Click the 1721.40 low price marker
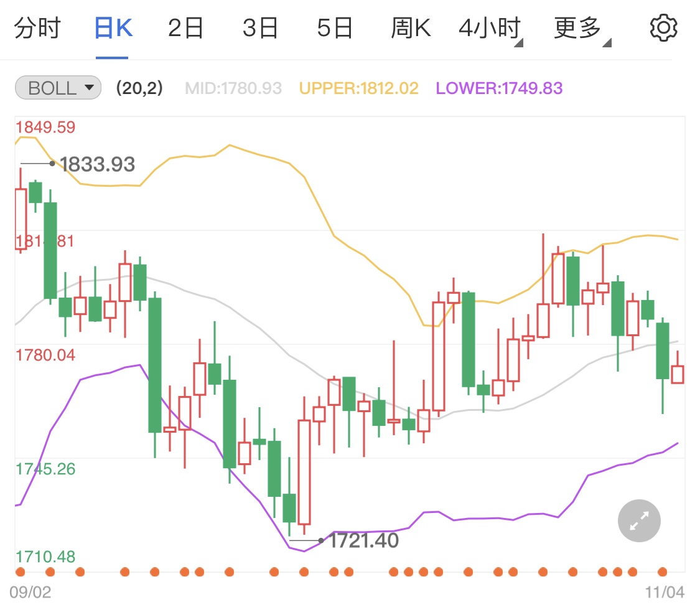Image resolution: width=700 pixels, height=607 pixels. pyautogui.click(x=364, y=540)
